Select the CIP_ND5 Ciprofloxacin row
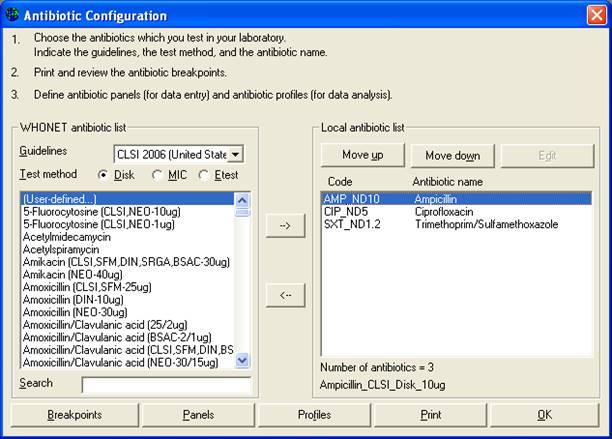Viewport: 612px width, 439px height. pyautogui.click(x=457, y=212)
